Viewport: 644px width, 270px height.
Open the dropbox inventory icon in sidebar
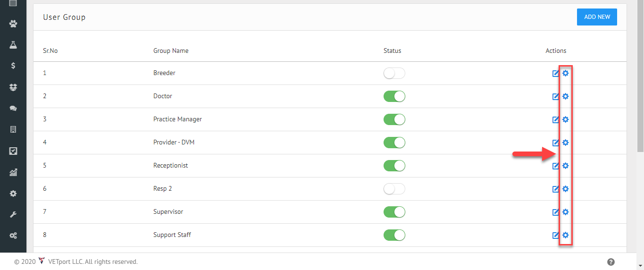pyautogui.click(x=13, y=87)
